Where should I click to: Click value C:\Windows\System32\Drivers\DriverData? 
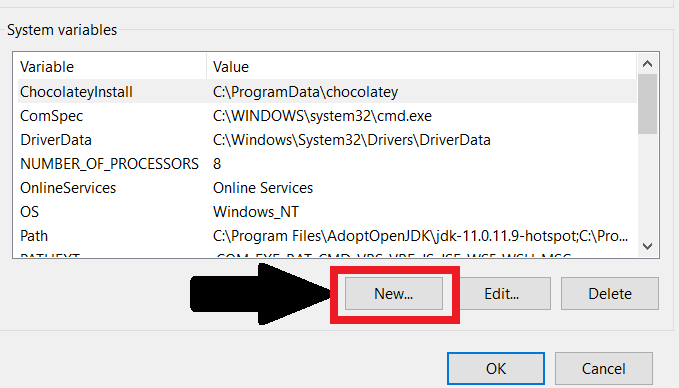tap(352, 140)
